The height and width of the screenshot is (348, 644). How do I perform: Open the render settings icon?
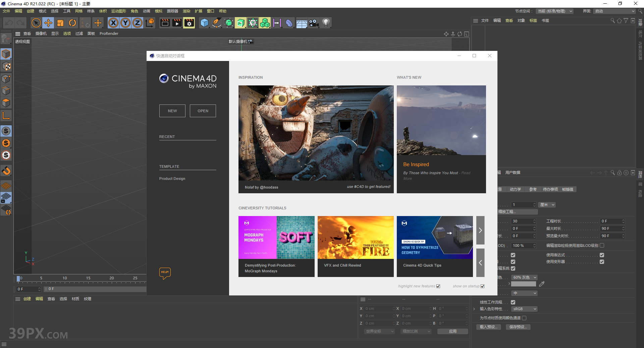(189, 23)
